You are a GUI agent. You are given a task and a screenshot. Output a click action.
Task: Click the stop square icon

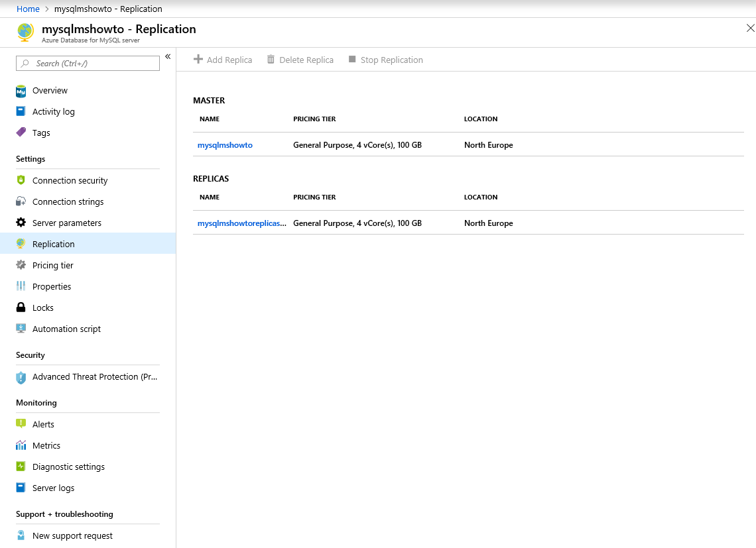coord(352,59)
